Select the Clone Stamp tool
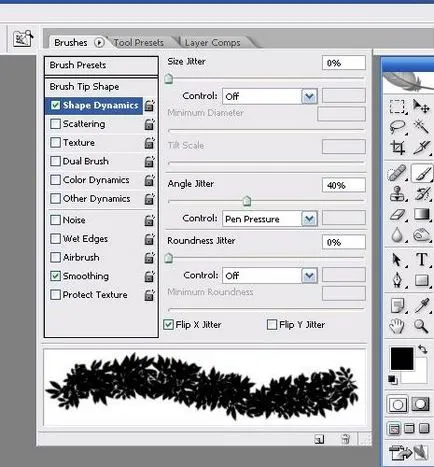Viewport: 434px width, 467px height. pyautogui.click(x=397, y=193)
